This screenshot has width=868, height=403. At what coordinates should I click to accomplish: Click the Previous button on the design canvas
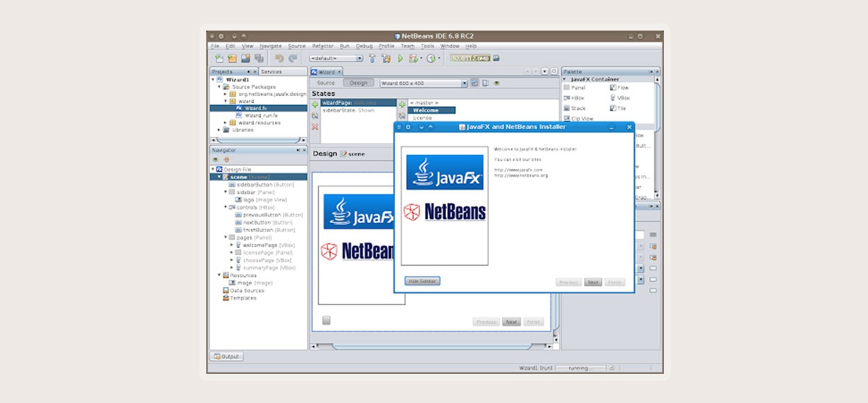click(x=487, y=322)
